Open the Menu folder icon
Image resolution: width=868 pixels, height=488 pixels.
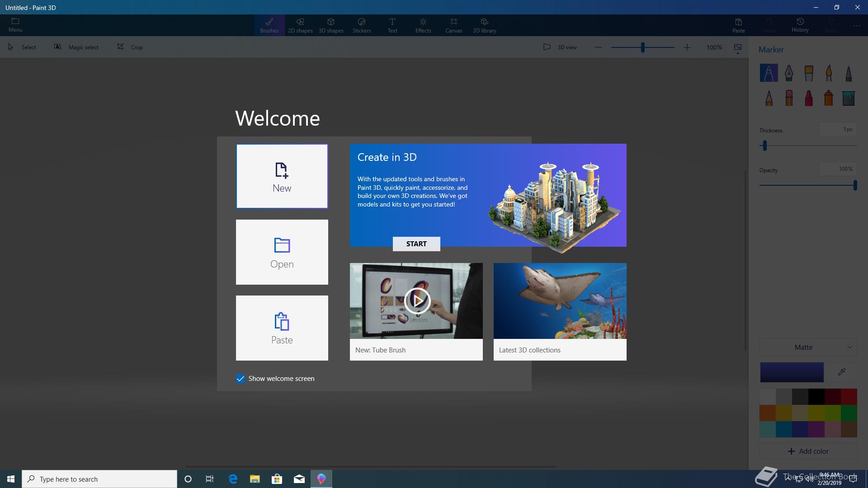click(15, 21)
